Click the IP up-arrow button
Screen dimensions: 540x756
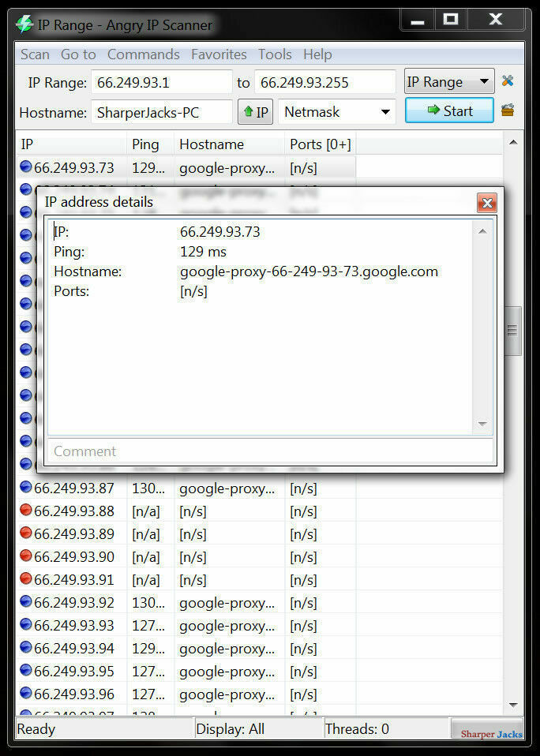[x=256, y=112]
